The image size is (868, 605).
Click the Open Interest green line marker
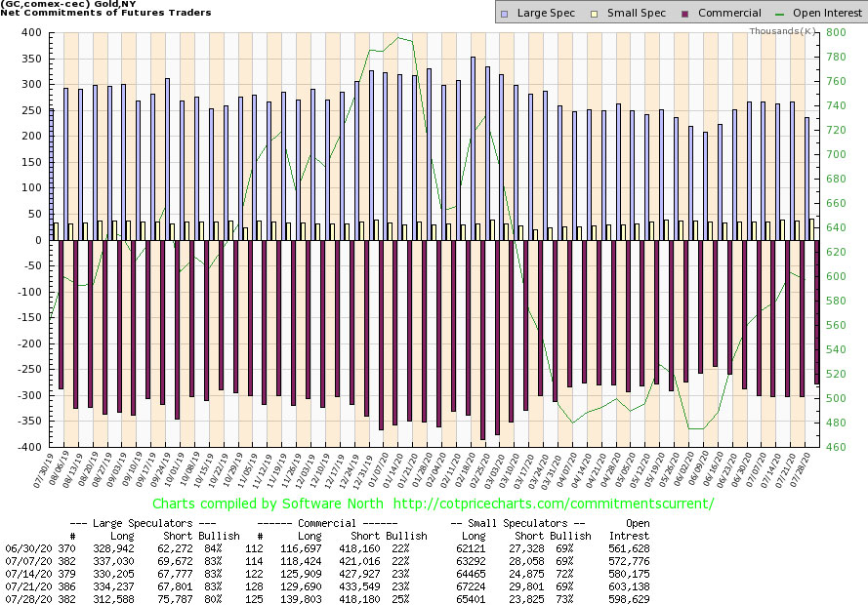tap(780, 14)
